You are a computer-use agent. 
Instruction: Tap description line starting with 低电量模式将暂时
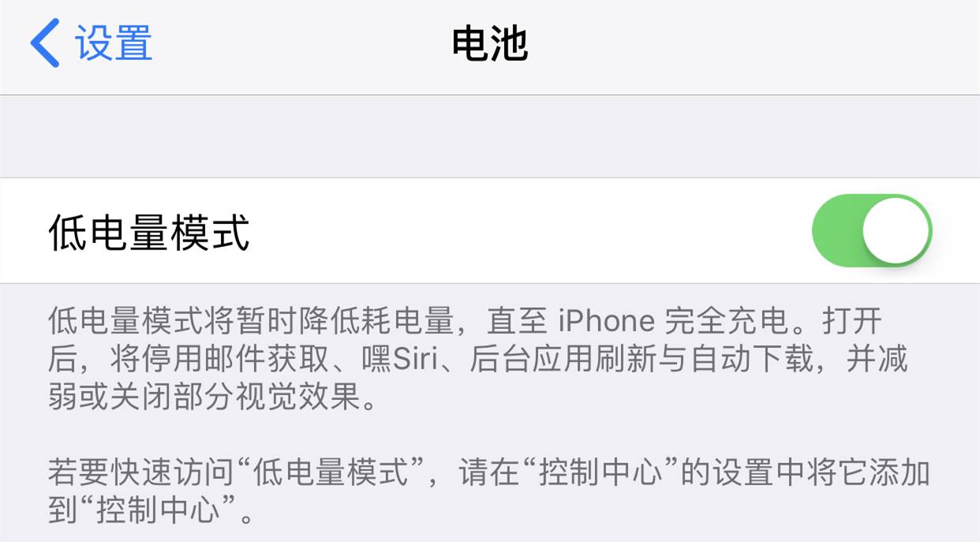point(466,321)
